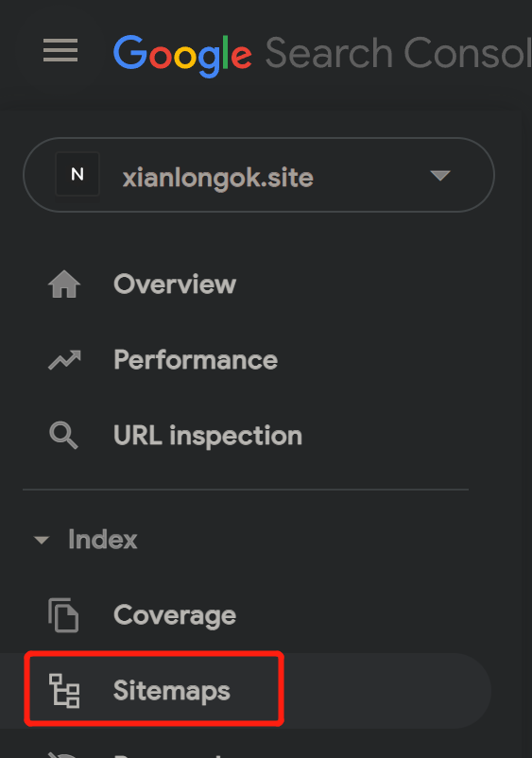Image resolution: width=532 pixels, height=758 pixels.
Task: Click the Search Console title text
Action: [398, 53]
